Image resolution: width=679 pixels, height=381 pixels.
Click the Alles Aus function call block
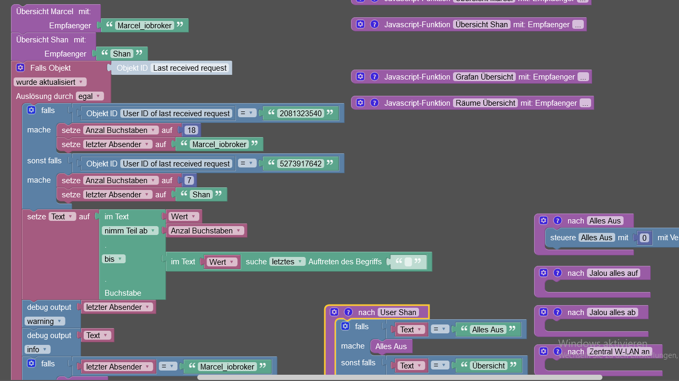[391, 346]
